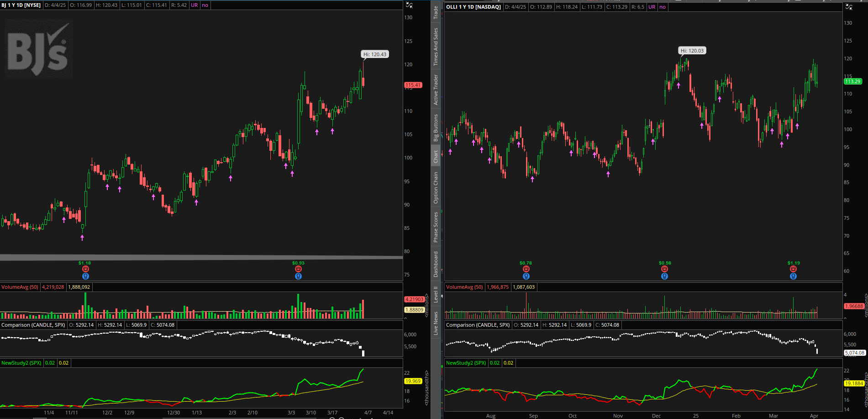Switch to Times And Sales tab
The width and height of the screenshot is (868, 419).
[x=436, y=47]
